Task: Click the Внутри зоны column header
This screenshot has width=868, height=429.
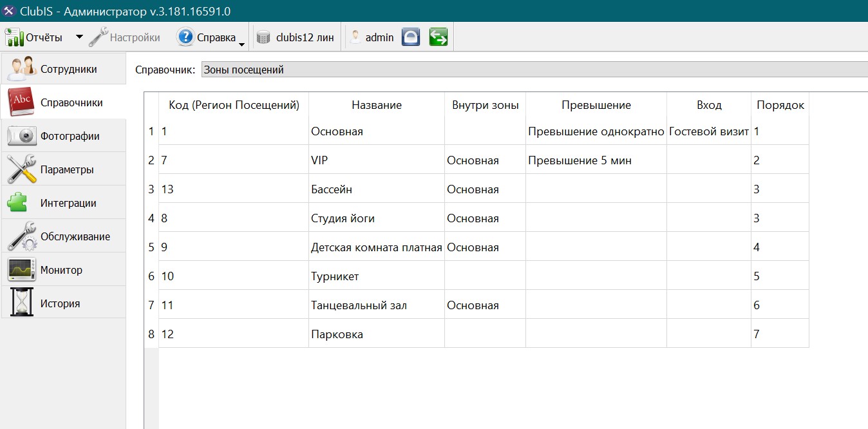Action: pos(485,105)
